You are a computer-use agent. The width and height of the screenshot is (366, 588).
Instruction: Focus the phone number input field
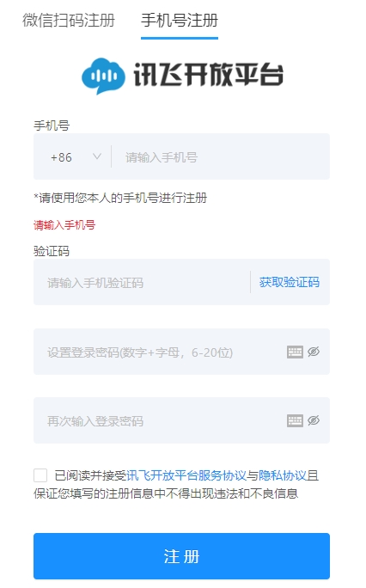[x=221, y=156]
